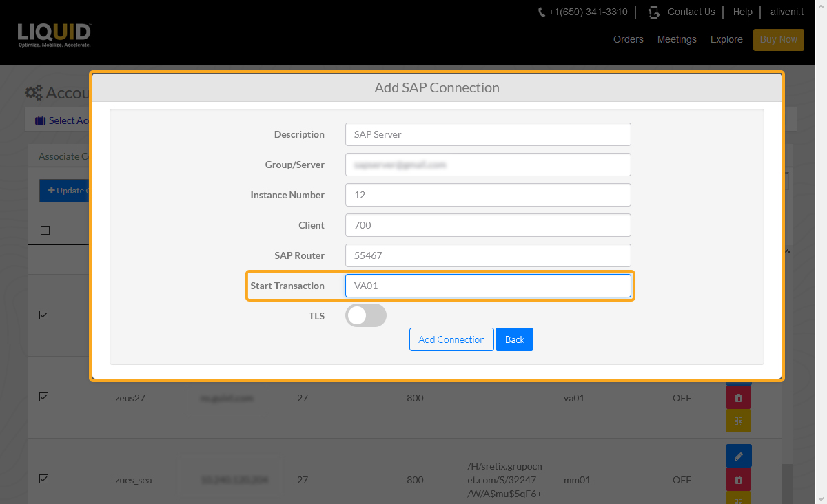Click the gears icon beside Account heading
Viewport: 827px width, 504px height.
[34, 93]
